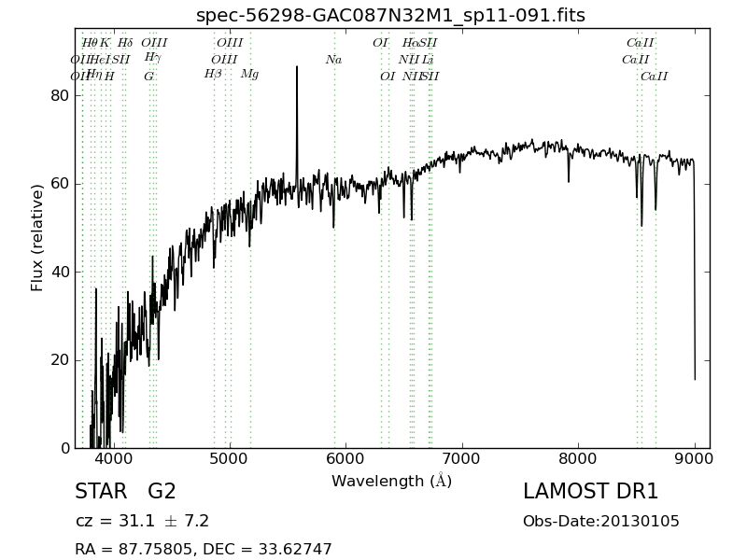Click the cz = 31.1 ± 7.2 value

(x=142, y=521)
